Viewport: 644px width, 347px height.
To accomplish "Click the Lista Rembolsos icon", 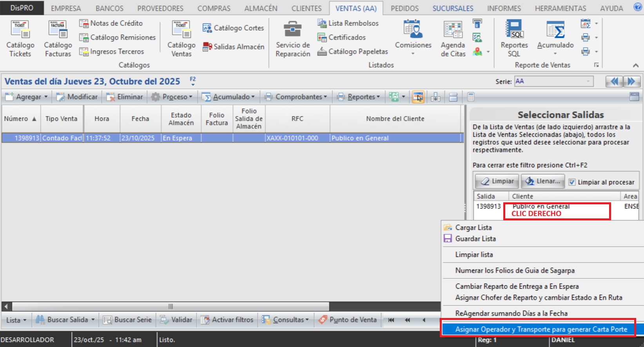I will pyautogui.click(x=322, y=24).
